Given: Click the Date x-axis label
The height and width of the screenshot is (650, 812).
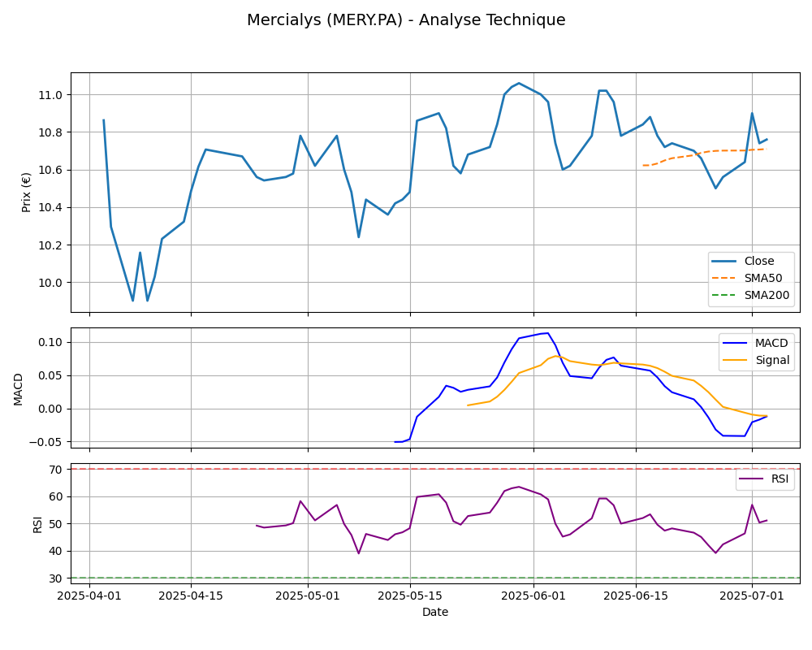Looking at the screenshot, I should (435, 612).
